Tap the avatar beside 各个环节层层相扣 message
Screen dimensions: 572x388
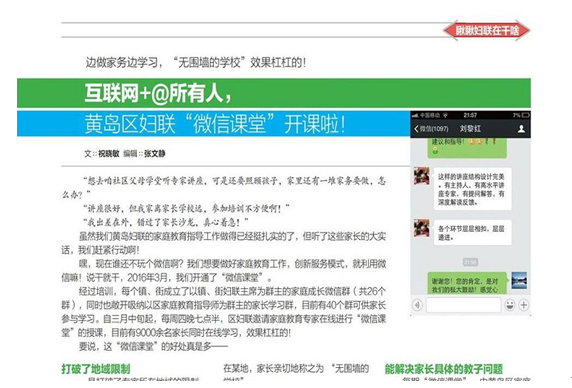click(x=422, y=228)
